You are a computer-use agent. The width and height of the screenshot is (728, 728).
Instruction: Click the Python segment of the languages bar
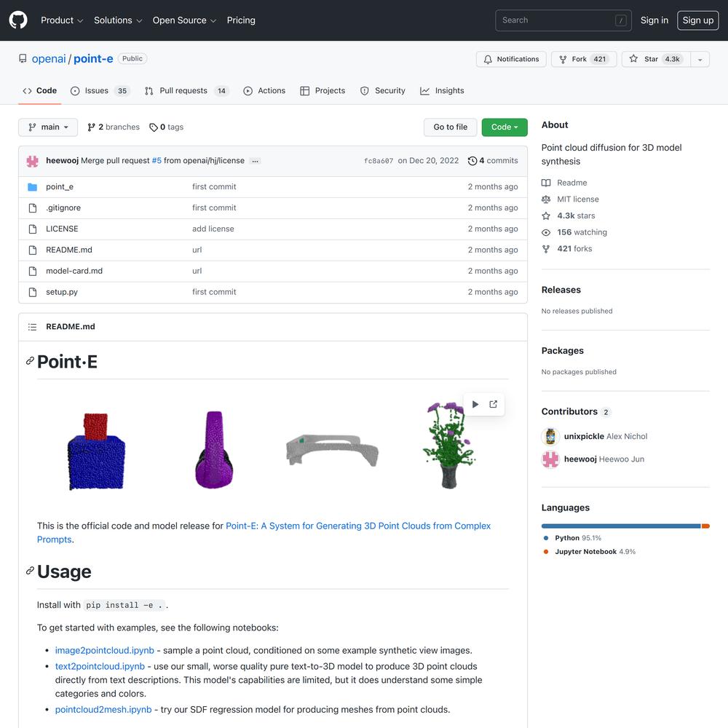click(621, 526)
